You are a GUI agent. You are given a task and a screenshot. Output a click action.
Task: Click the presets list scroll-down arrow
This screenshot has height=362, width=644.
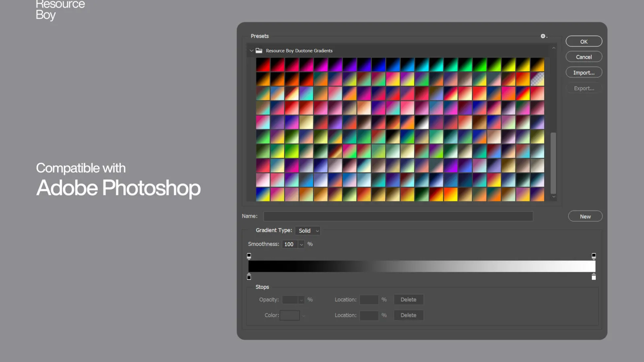554,197
